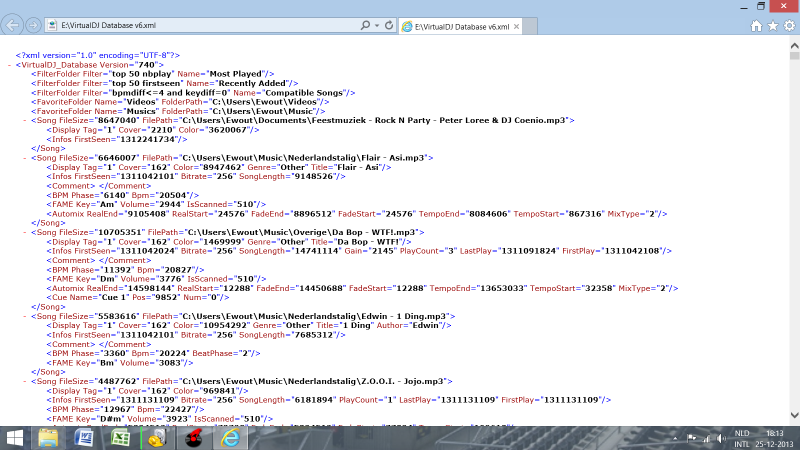
Task: Go to the Home page icon
Action: (756, 26)
